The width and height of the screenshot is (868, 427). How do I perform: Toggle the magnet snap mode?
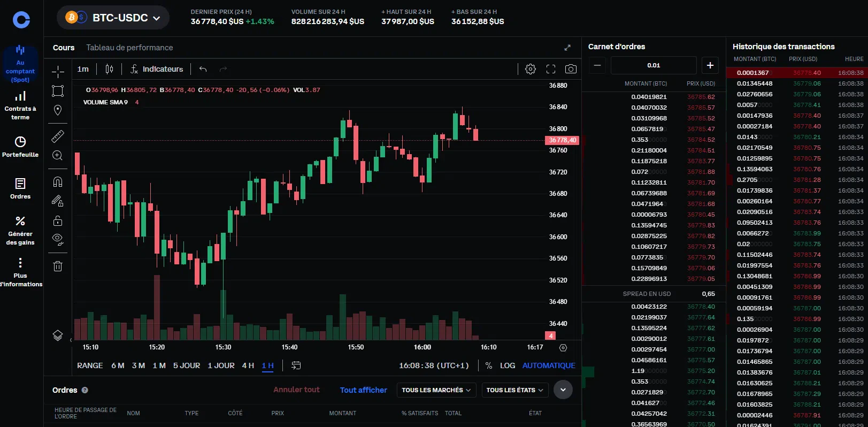click(x=58, y=181)
